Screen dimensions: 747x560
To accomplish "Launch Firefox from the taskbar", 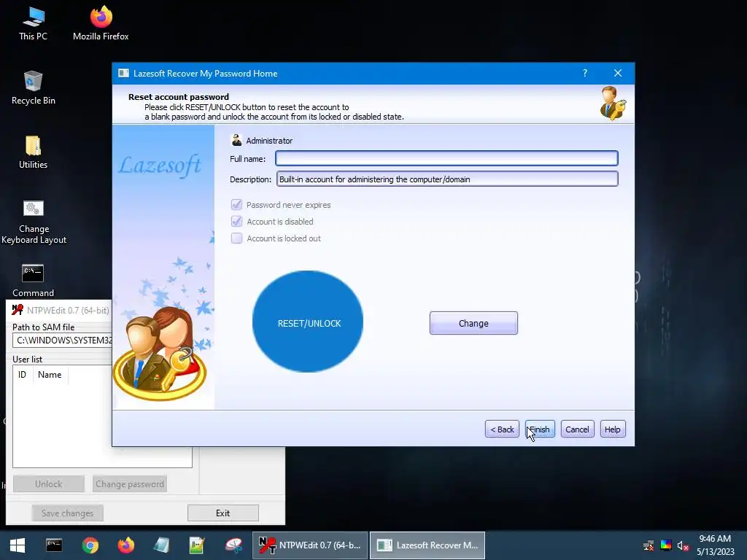I will 125,545.
